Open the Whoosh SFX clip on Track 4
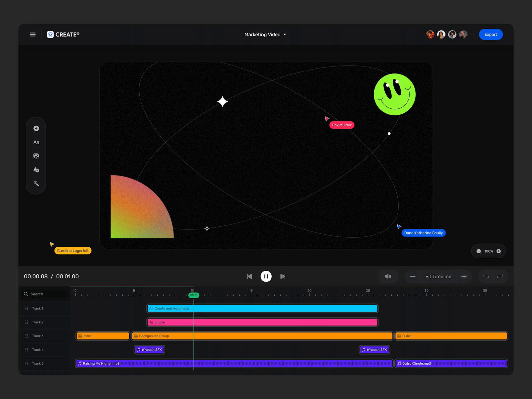The image size is (532, 399). (149, 349)
